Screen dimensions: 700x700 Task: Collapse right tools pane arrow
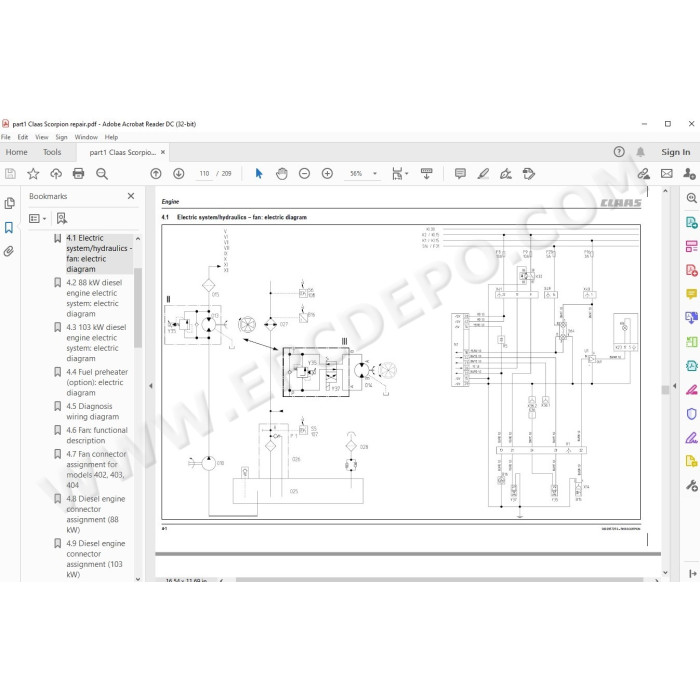coord(675,386)
